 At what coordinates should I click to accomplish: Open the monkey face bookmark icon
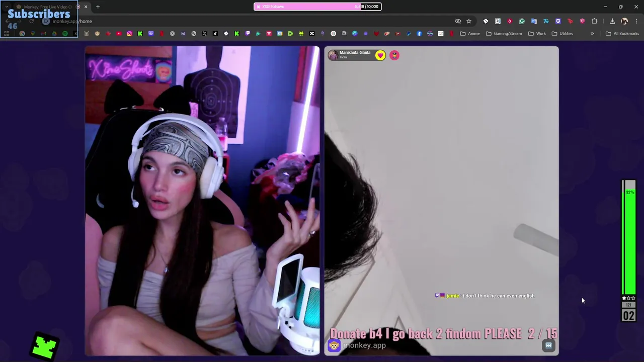(97, 34)
